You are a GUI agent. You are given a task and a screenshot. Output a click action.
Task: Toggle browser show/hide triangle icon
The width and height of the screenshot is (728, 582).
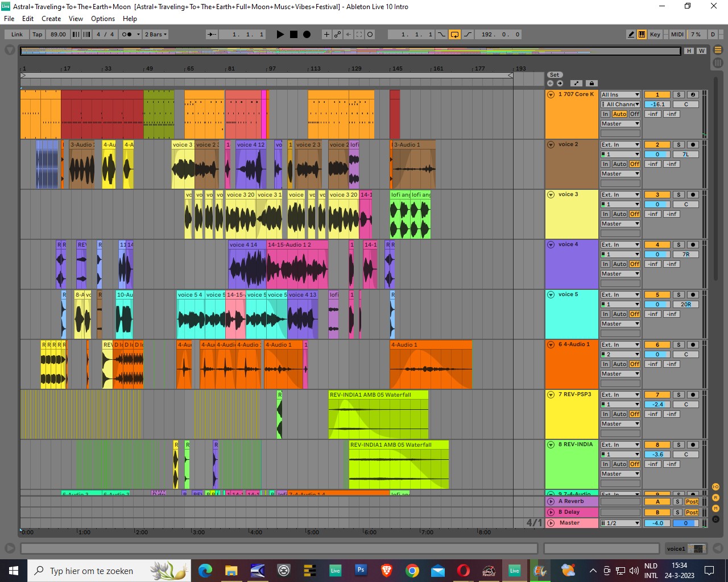10,50
